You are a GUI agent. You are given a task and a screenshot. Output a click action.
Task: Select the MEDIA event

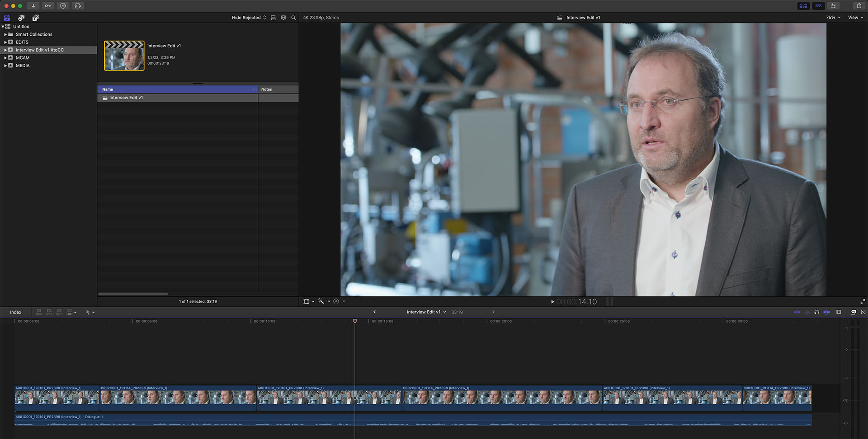pos(23,65)
